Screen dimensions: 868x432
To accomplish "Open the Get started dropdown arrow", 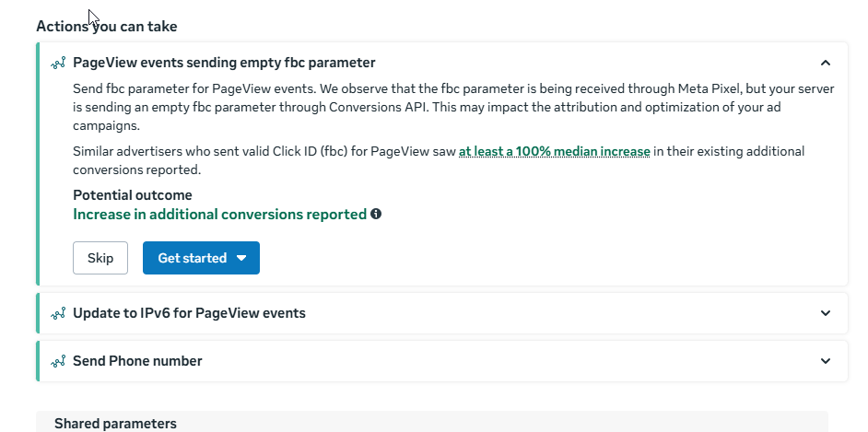I will tap(241, 258).
